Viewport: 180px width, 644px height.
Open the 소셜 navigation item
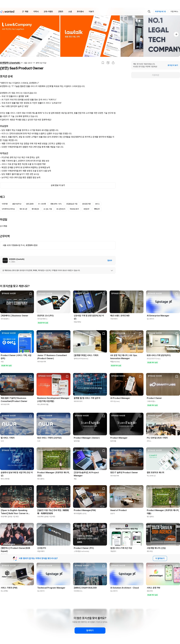[x=70, y=12]
